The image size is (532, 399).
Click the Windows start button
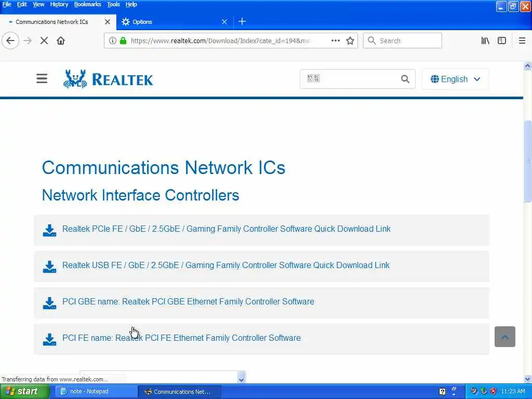[x=24, y=392]
